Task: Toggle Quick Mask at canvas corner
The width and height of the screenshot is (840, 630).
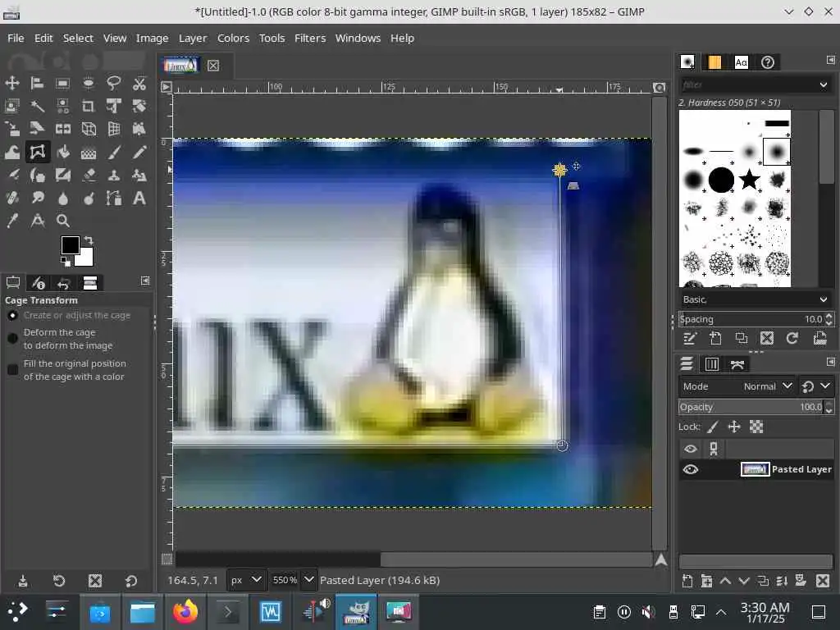Action: coord(167,559)
